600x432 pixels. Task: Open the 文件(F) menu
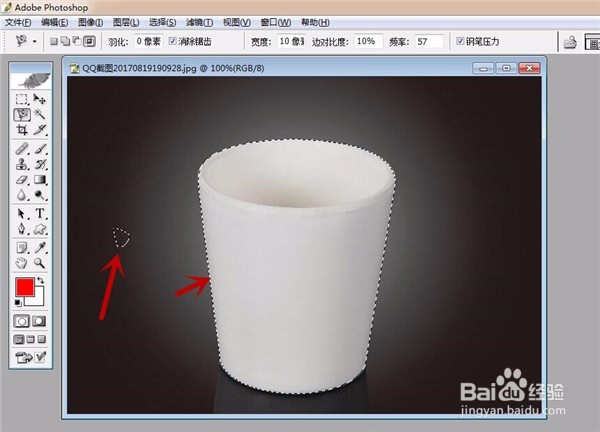(x=18, y=23)
